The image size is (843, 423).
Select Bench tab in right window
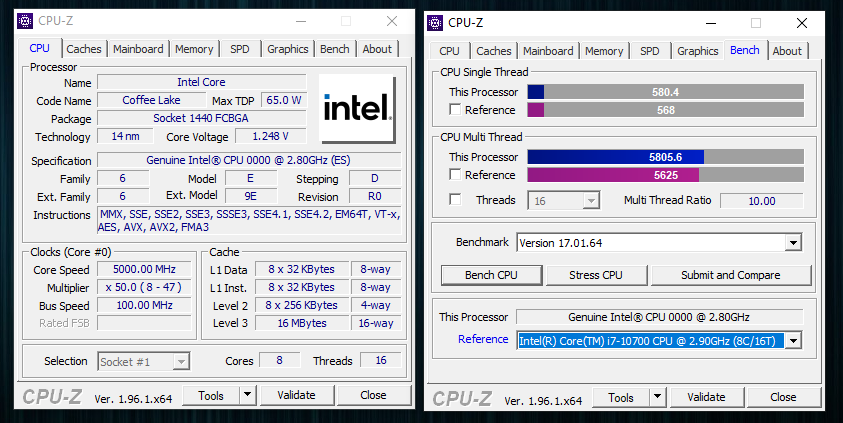pyautogui.click(x=745, y=50)
